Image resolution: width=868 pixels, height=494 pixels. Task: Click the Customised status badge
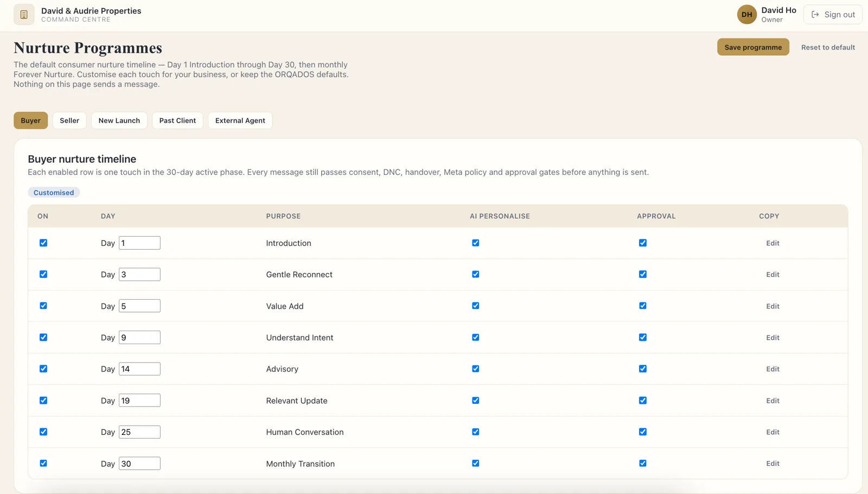(54, 193)
